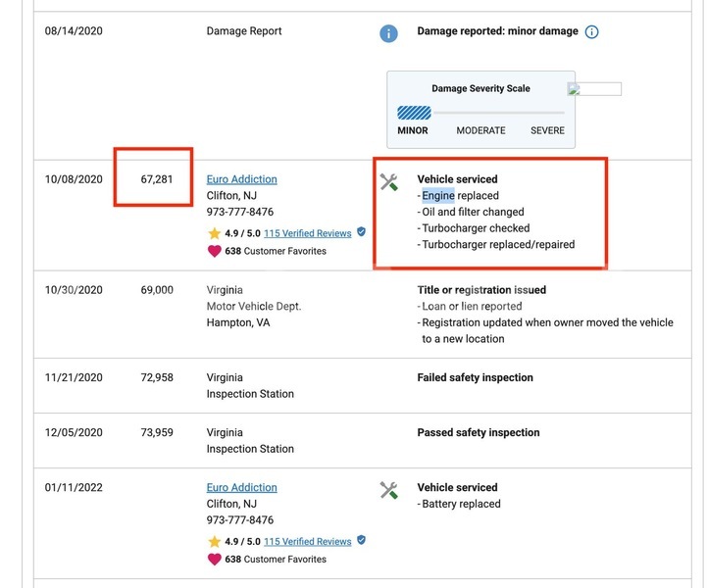
Task: Click the pink heart Customer Favorites icon in 10/08/2020 entry
Action: (x=214, y=251)
